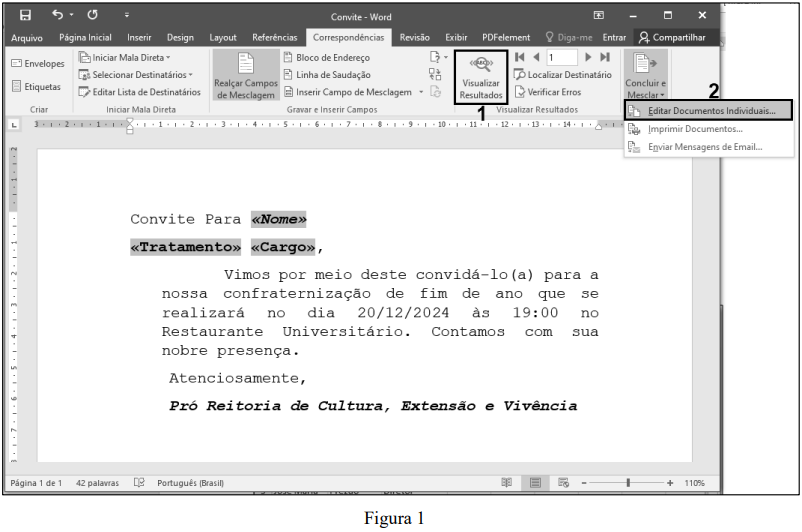802x532 pixels.
Task: Toggle Visualizar Resultados preview
Action: (x=481, y=76)
